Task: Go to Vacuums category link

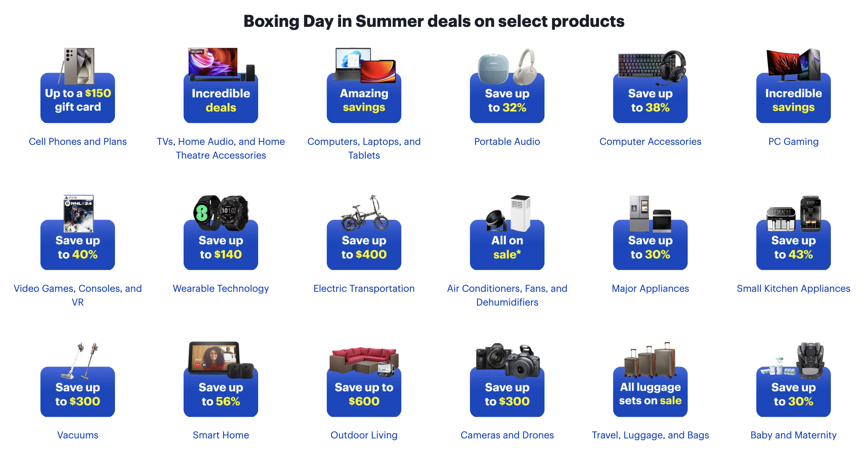Action: click(78, 435)
